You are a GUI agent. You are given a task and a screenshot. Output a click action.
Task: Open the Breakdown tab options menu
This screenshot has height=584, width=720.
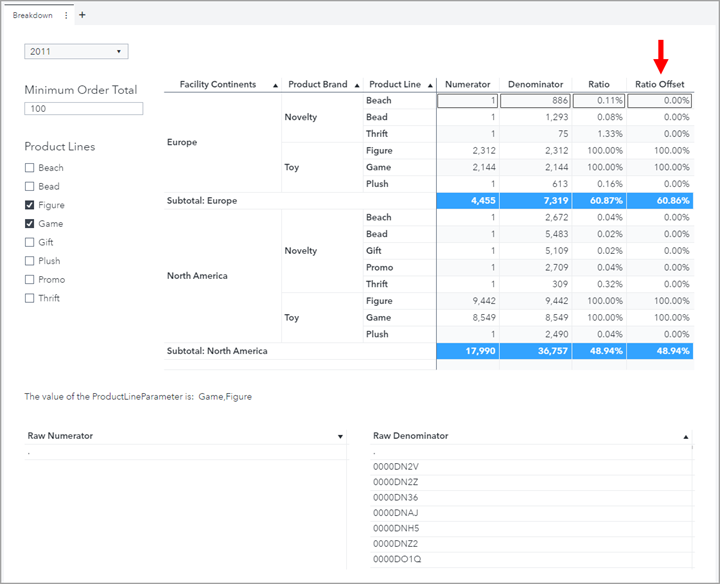67,16
